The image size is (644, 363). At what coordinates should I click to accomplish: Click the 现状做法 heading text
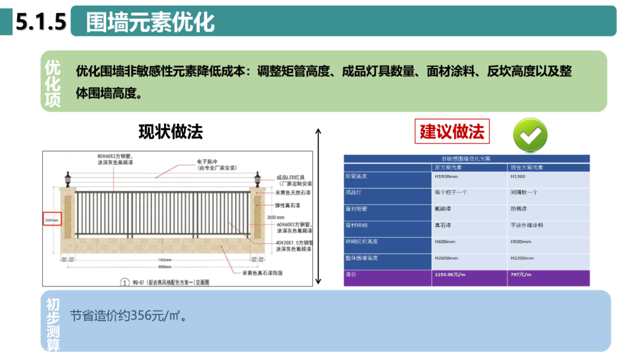click(x=171, y=131)
